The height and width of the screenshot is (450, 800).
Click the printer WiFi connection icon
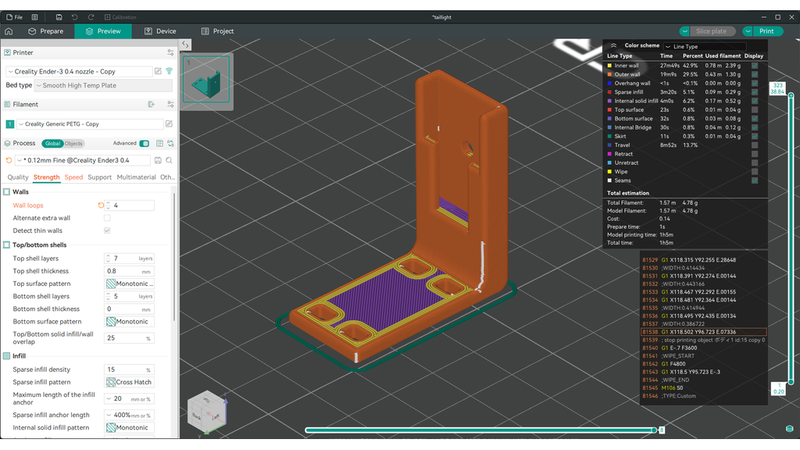[x=169, y=71]
